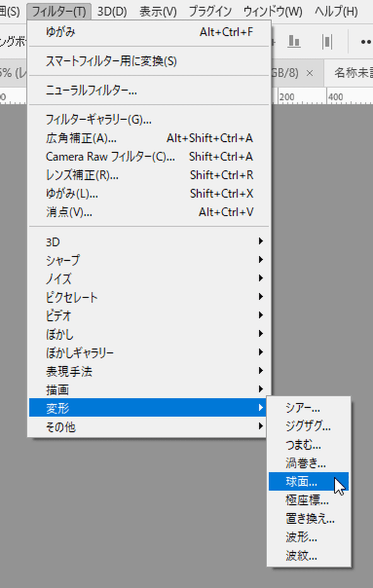Open the three-dots more options button
Viewport: 373px width, 588px height.
(365, 42)
